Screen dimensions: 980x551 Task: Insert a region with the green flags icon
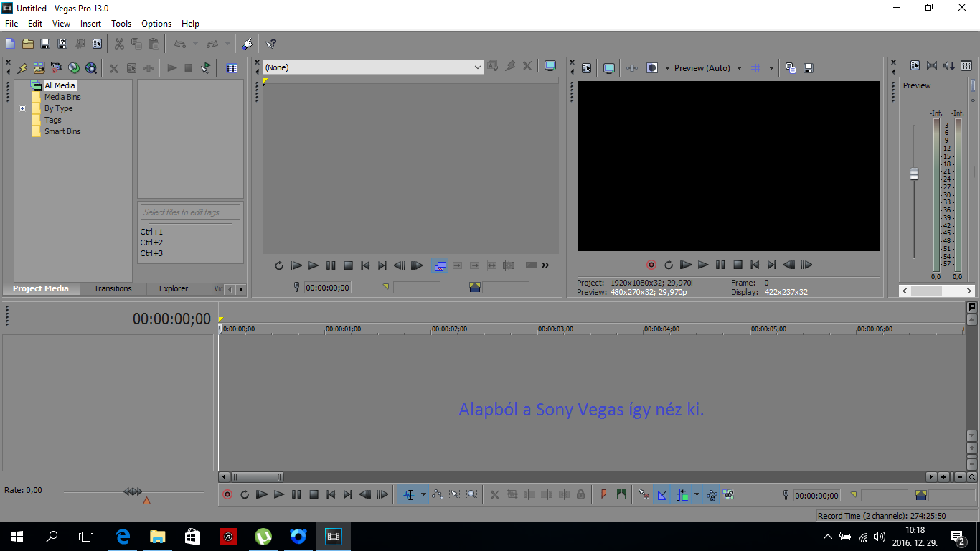coord(621,494)
